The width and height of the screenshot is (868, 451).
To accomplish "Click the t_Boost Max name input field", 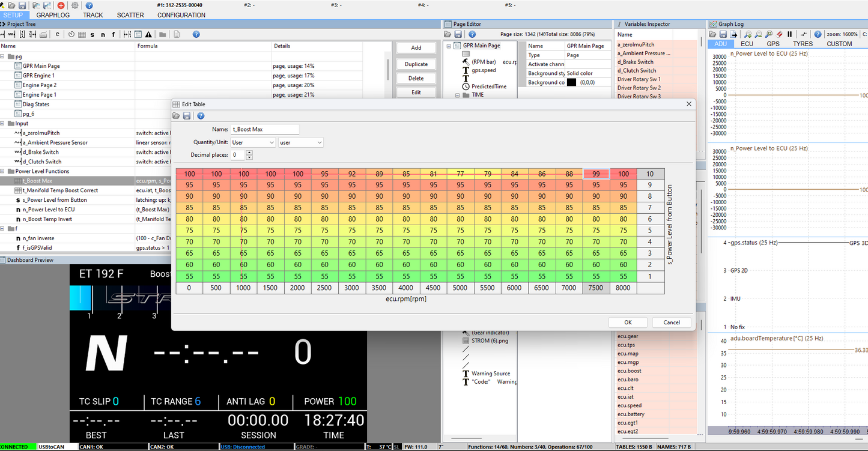I will click(265, 129).
